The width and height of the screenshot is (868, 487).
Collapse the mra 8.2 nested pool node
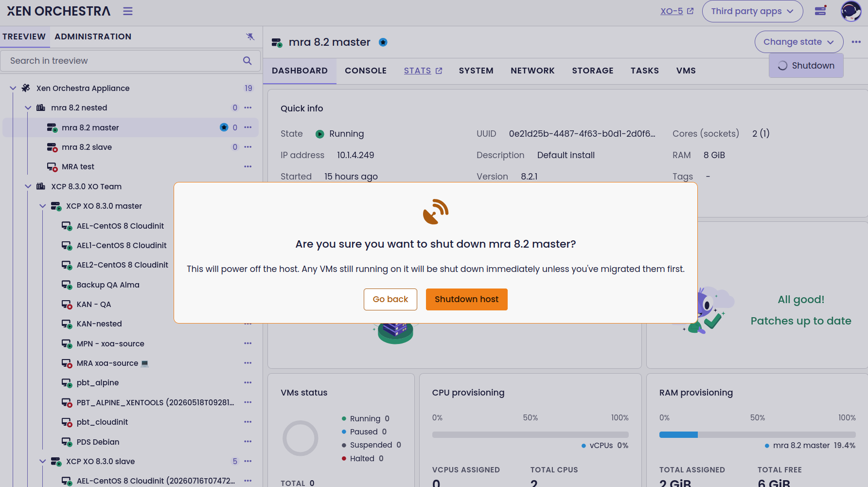(28, 108)
